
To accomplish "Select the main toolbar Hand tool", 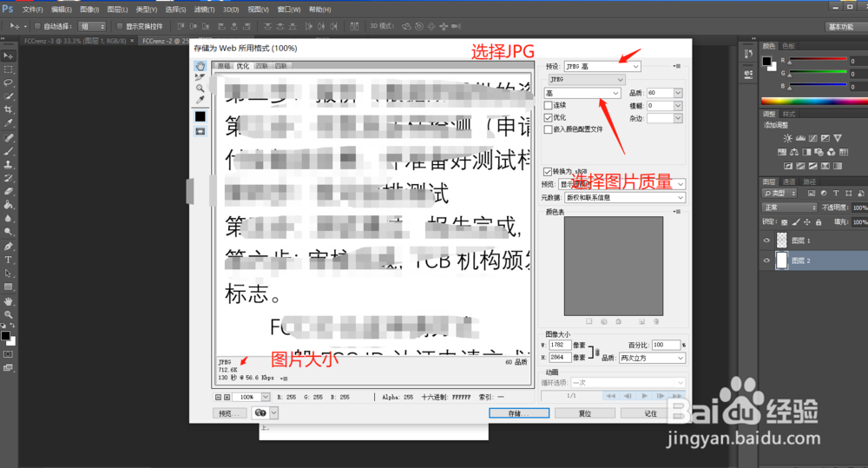I will coord(9,300).
